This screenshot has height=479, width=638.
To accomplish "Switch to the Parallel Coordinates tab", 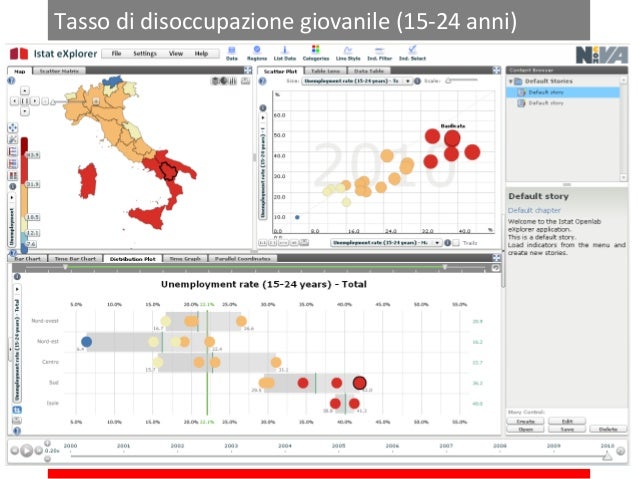I will click(x=243, y=259).
